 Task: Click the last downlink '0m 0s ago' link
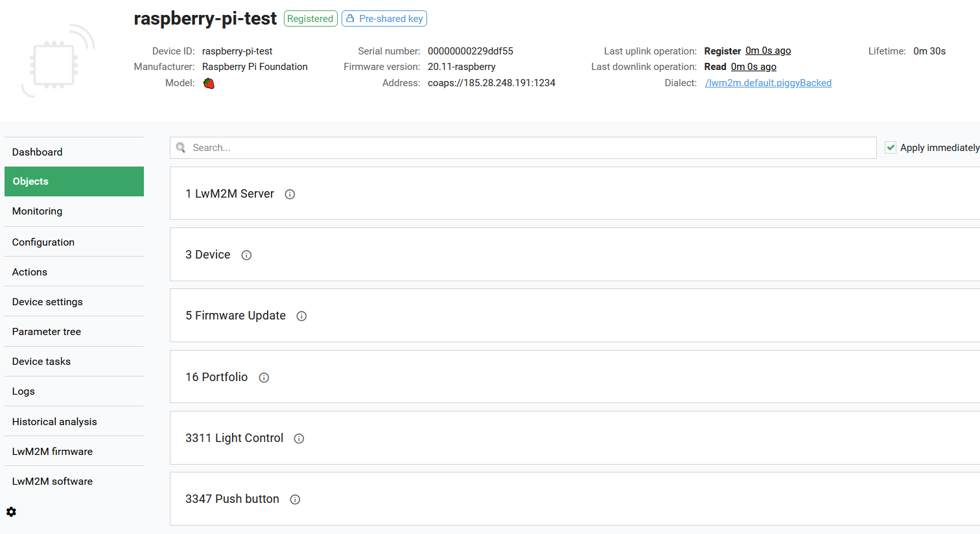coord(754,67)
